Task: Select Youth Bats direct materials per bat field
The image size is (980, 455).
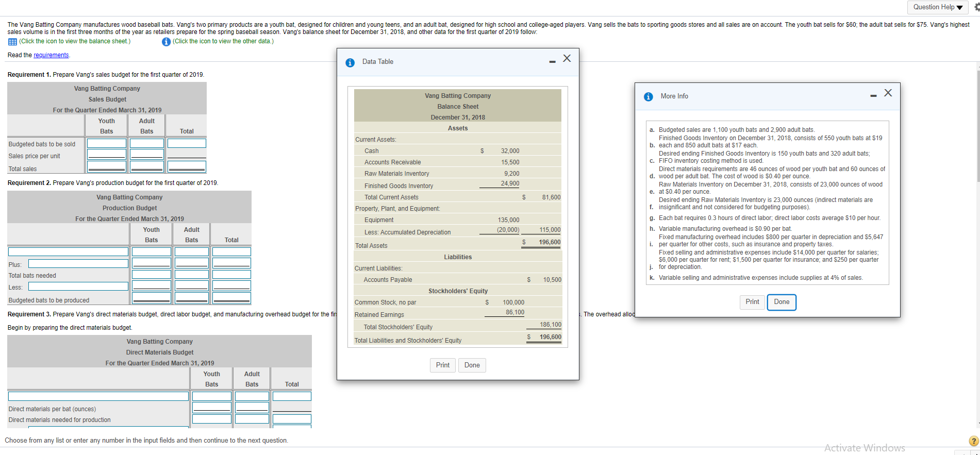Action: click(212, 407)
